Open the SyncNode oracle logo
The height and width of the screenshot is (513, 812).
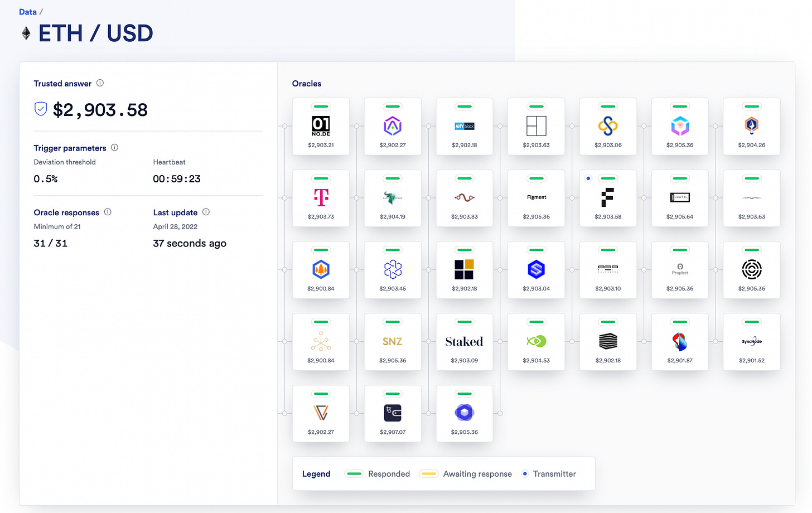[x=752, y=341]
